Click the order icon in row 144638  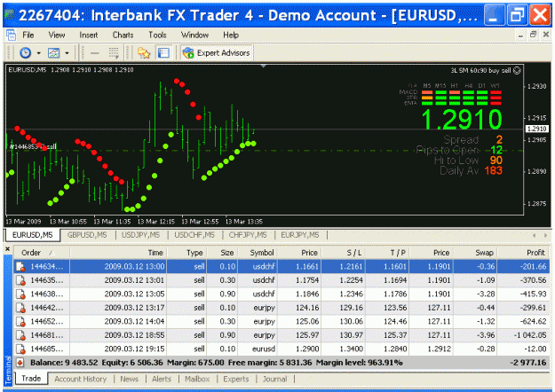point(21,294)
